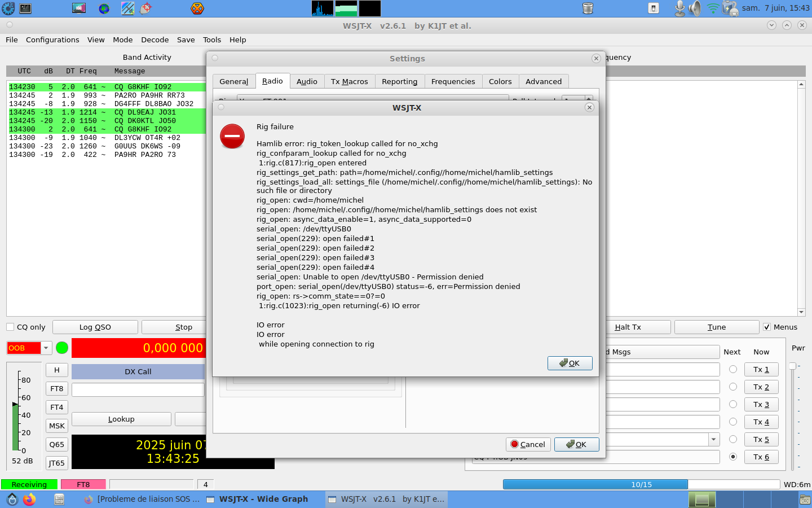Viewport: 812px width, 508px height.
Task: Click the audio level meter bar
Action: tap(15, 427)
